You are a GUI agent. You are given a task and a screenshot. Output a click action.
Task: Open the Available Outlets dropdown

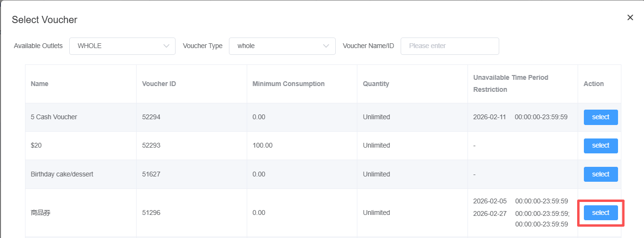point(122,46)
